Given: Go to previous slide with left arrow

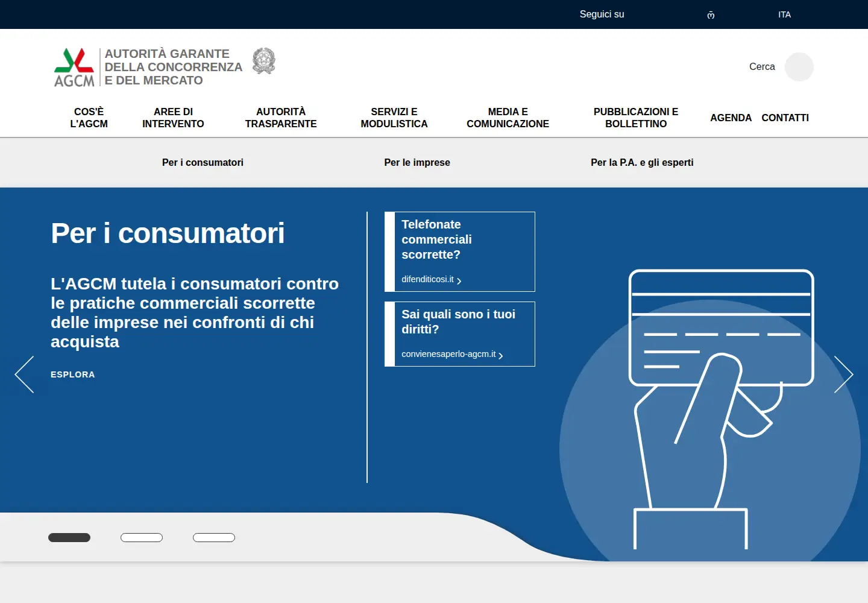Looking at the screenshot, I should tap(24, 374).
